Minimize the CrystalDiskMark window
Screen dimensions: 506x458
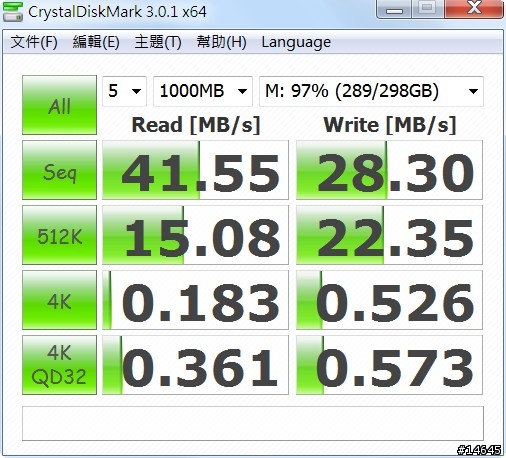point(394,9)
